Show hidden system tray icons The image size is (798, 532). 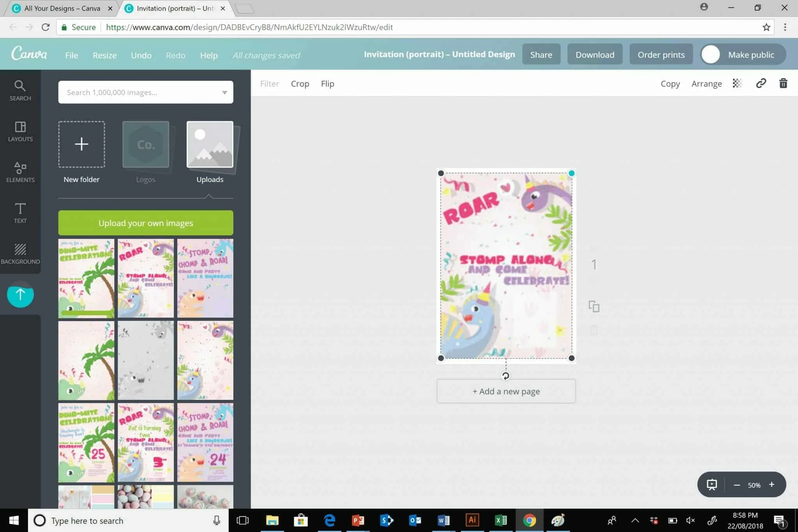(x=635, y=520)
